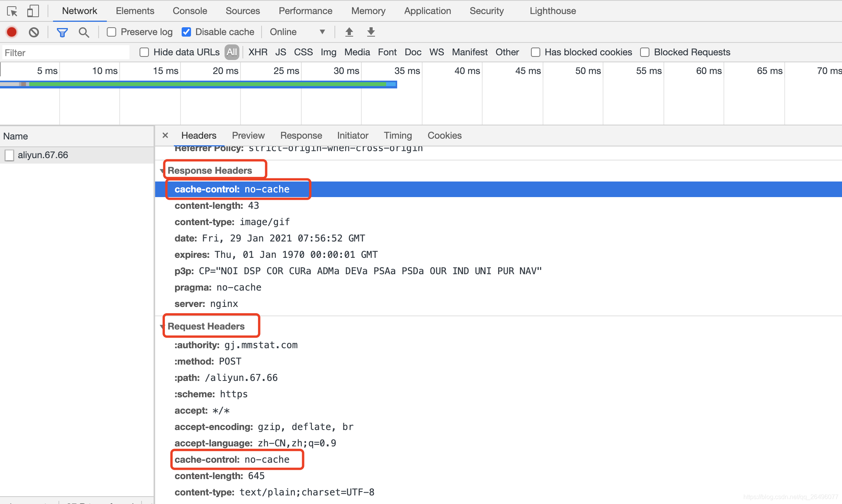Viewport: 842px width, 504px height.
Task: Click the clear network log icon
Action: 34,32
